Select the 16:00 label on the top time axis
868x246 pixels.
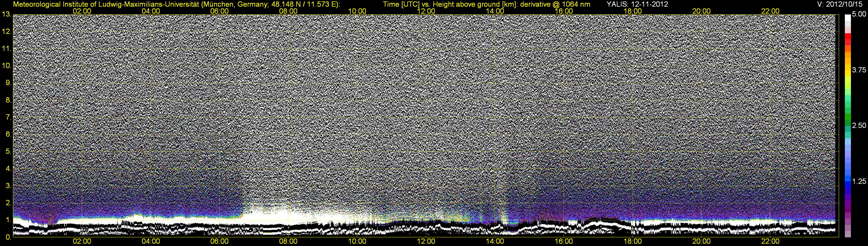click(564, 11)
